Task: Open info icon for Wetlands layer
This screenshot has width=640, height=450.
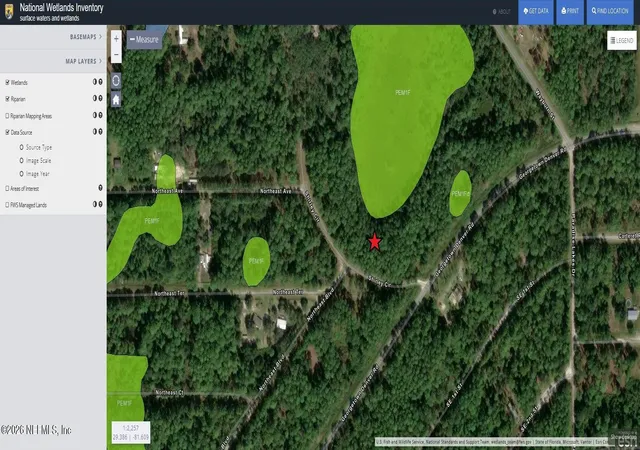Action: pyautogui.click(x=100, y=82)
